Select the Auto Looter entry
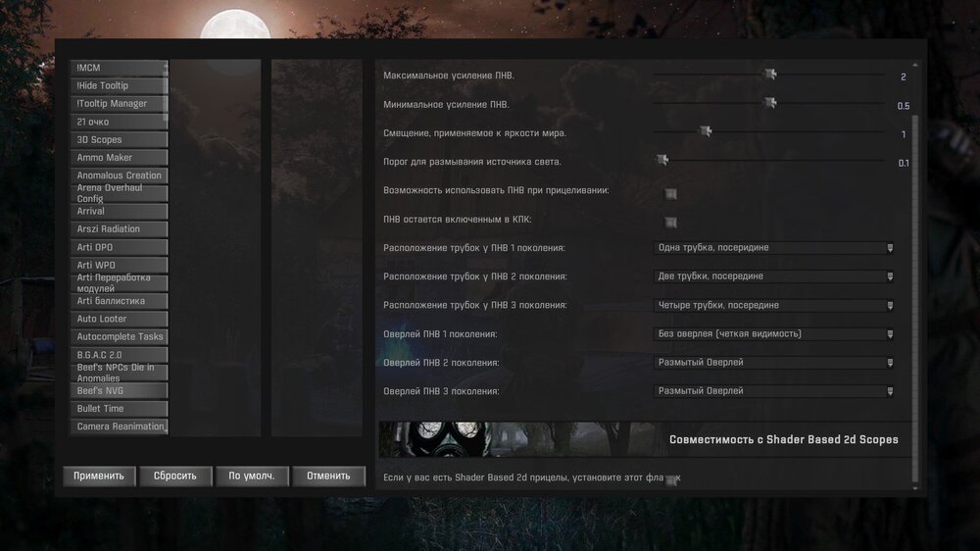Image resolution: width=980 pixels, height=551 pixels. tap(119, 319)
